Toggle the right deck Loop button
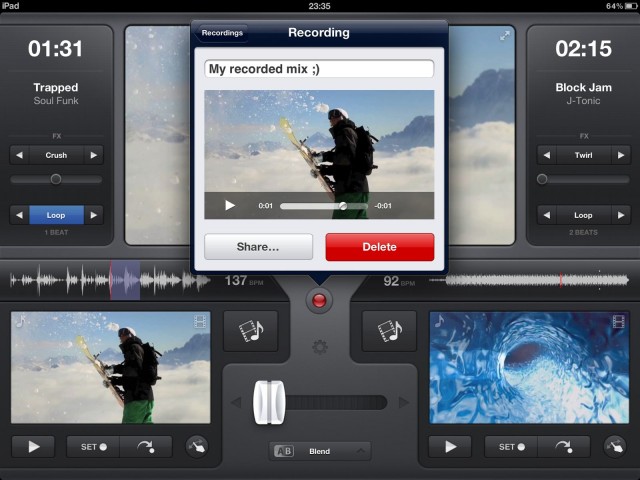The height and width of the screenshot is (480, 640). (x=583, y=215)
